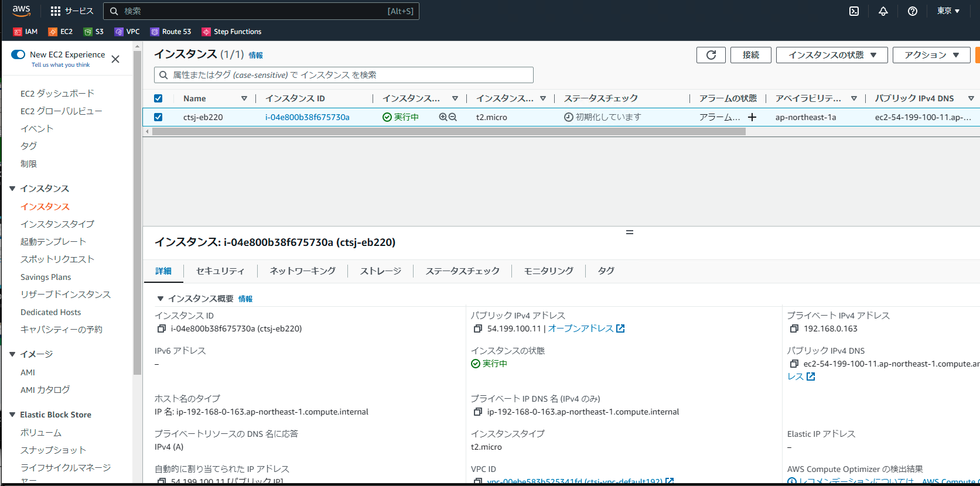Focus the instance attribute filter field
Viewport: 980px width, 486px height.
344,75
